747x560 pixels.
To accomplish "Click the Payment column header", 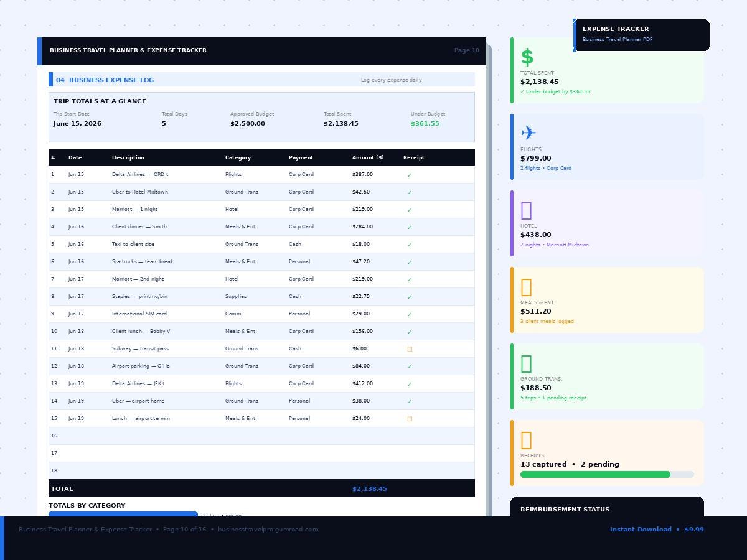I will [x=301, y=157].
